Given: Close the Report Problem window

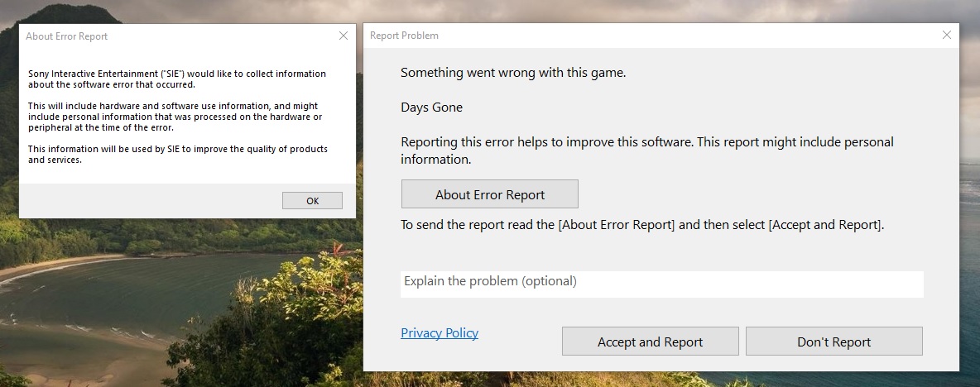Looking at the screenshot, I should (x=947, y=36).
